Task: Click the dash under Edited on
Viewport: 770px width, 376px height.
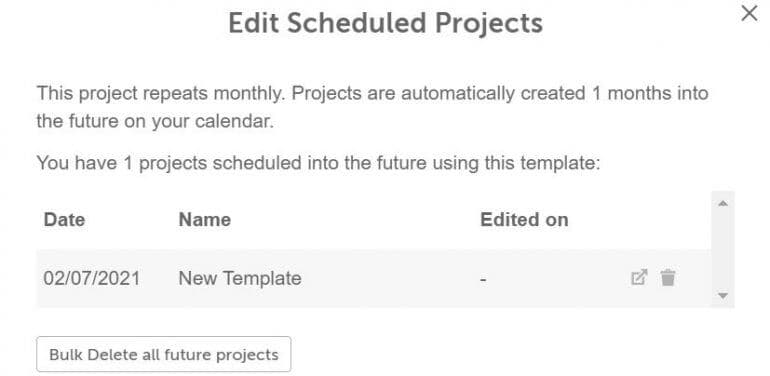Action: 483,280
